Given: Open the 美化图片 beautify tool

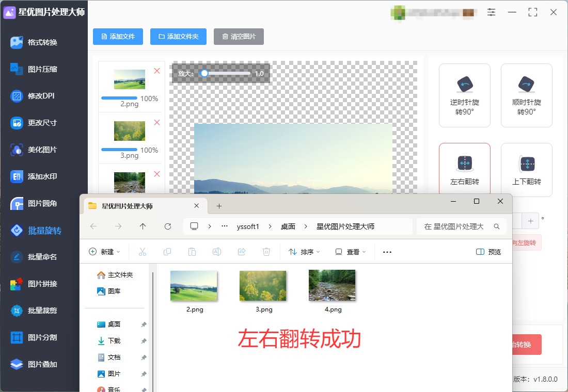Looking at the screenshot, I should 34,150.
